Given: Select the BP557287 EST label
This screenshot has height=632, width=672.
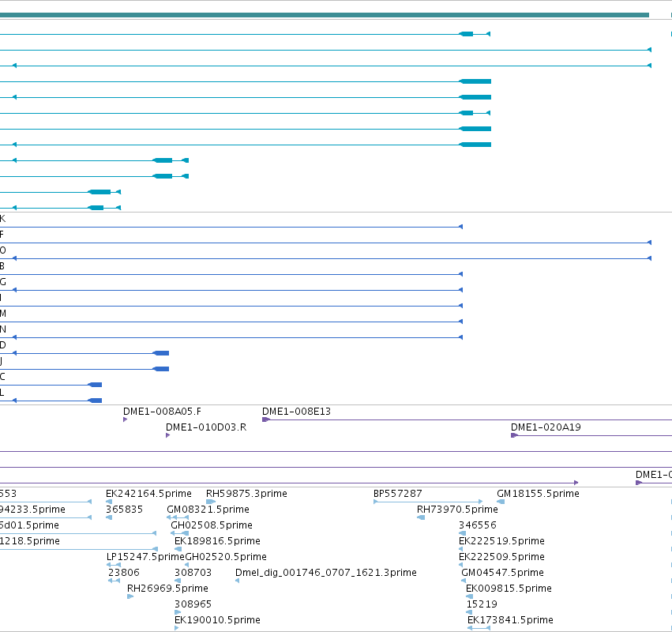Looking at the screenshot, I should (x=398, y=494).
